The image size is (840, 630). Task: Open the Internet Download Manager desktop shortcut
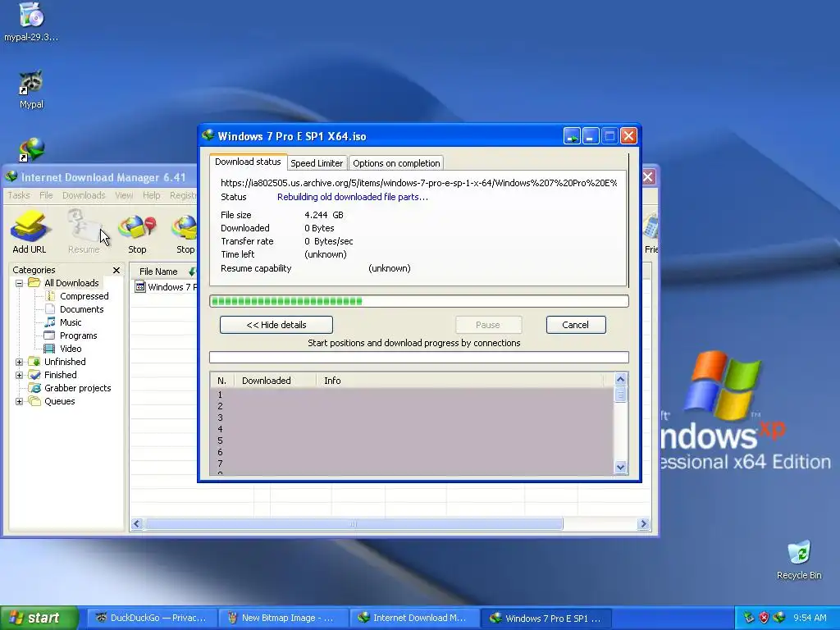click(x=31, y=150)
